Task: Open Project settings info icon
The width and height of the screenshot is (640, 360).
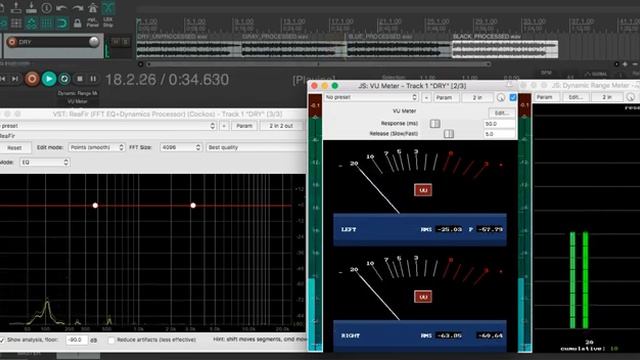Action: (x=47, y=7)
